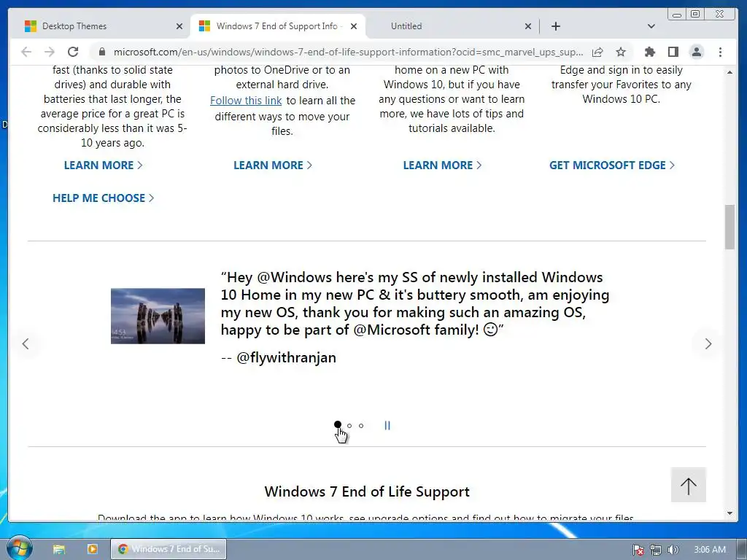The image size is (747, 560).
Task: Click the page vertical scrollbar thumb
Action: [x=729, y=227]
